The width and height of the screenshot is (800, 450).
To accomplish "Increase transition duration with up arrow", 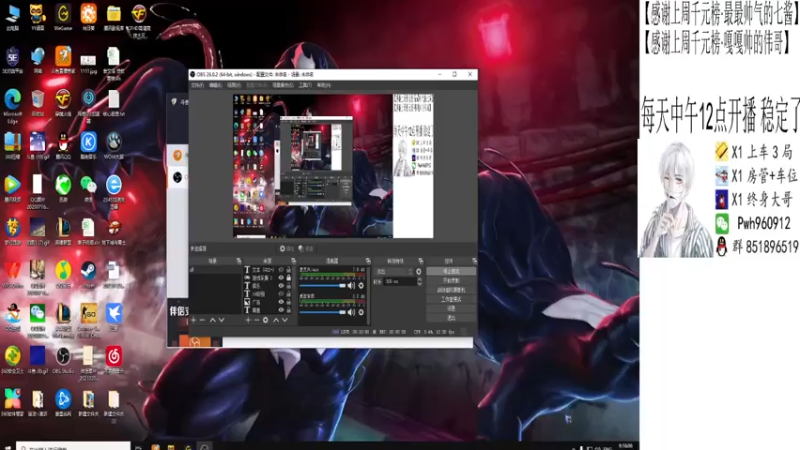I will (x=419, y=280).
